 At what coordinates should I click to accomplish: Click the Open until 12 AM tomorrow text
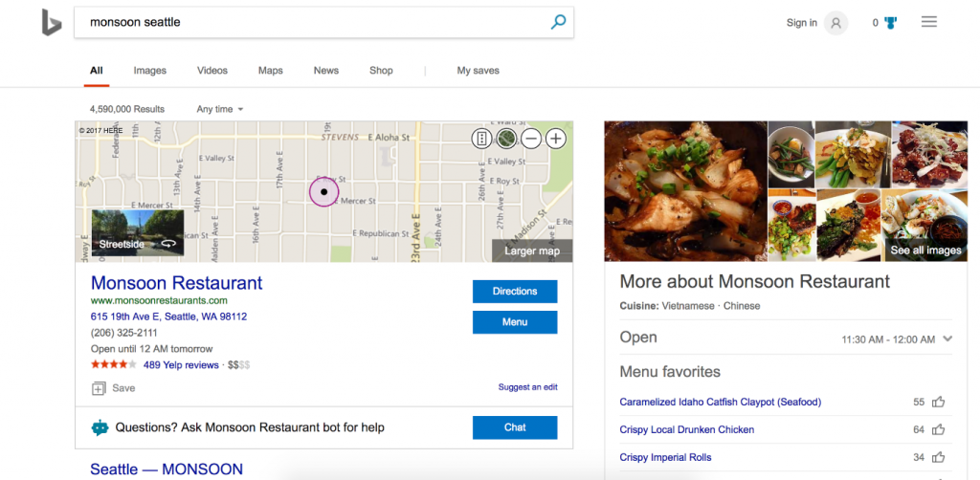[x=152, y=349]
